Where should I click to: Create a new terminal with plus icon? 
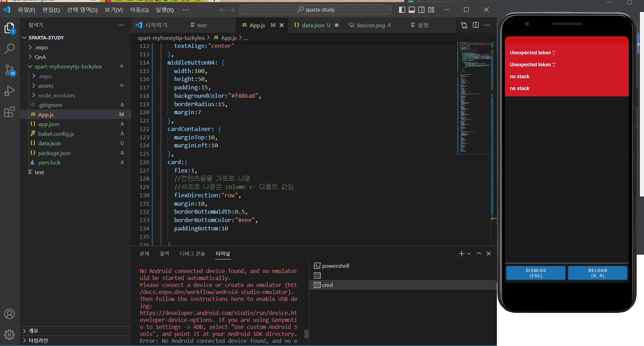tap(462, 254)
